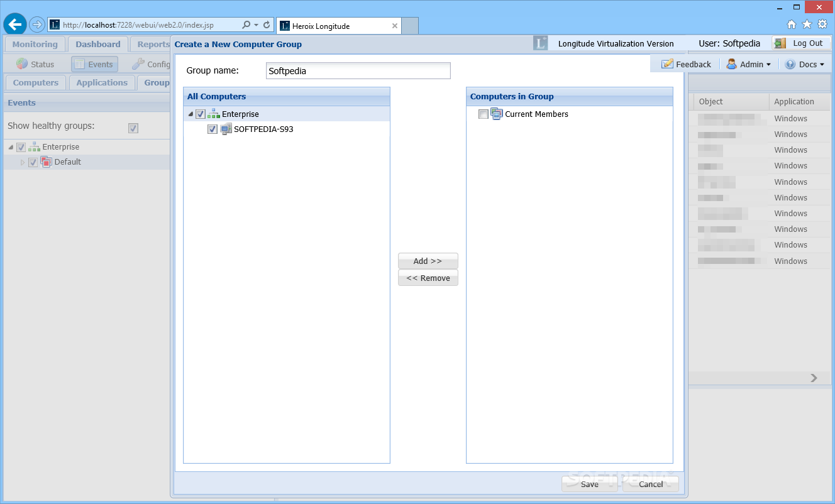Open the Docs dropdown arrow
835x504 pixels.
pos(822,65)
